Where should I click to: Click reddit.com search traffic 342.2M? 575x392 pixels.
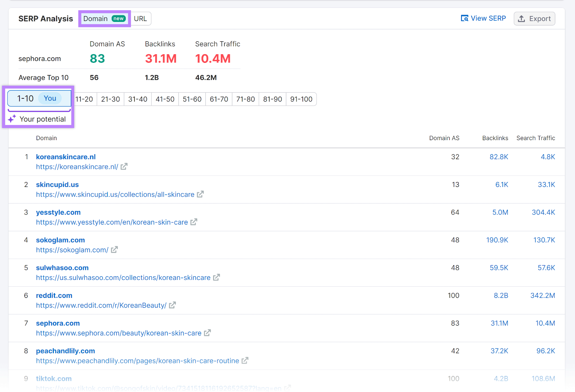(543, 295)
